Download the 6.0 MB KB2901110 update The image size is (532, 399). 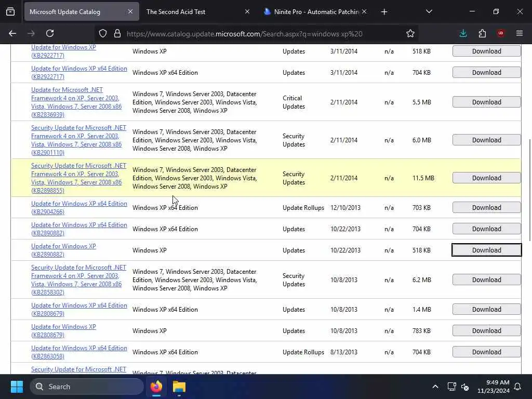tap(486, 140)
